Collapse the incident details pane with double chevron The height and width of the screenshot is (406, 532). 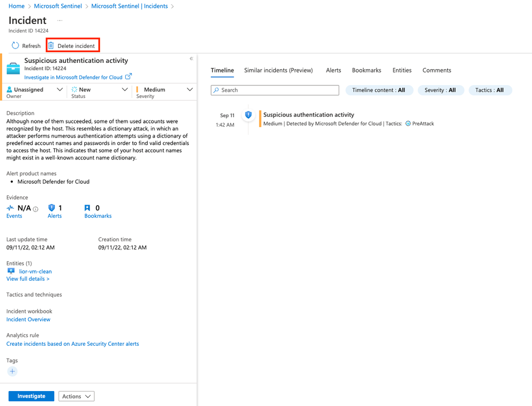pyautogui.click(x=191, y=59)
